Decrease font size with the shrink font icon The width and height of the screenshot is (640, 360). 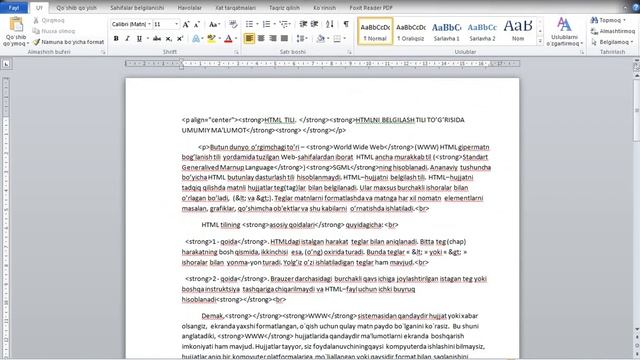pos(197,24)
